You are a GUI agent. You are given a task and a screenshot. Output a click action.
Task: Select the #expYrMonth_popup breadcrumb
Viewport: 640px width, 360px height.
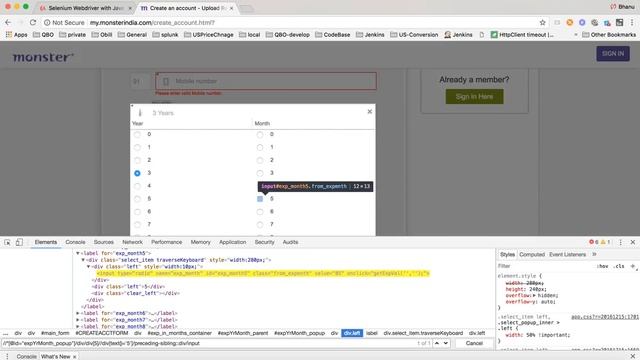click(x=299, y=333)
